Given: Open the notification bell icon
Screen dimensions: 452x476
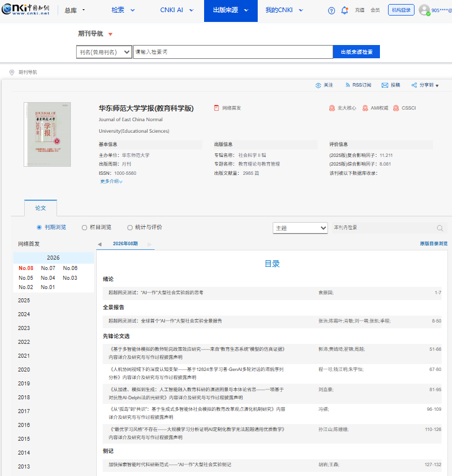Looking at the screenshot, I should coord(344,10).
